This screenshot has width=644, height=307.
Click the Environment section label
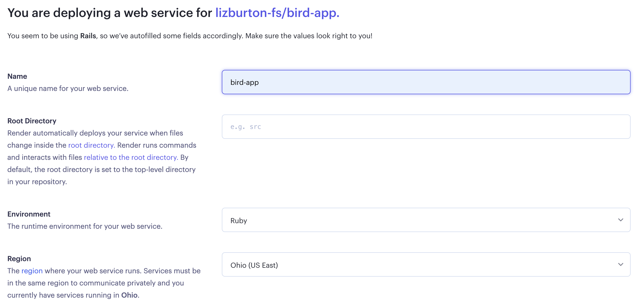[29, 214]
